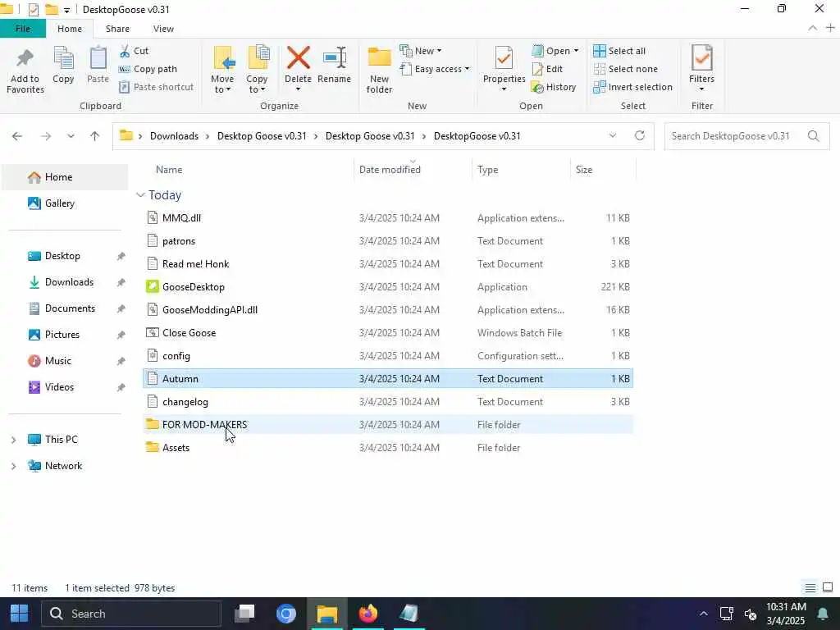Click Invert selection in ribbon

coord(632,87)
